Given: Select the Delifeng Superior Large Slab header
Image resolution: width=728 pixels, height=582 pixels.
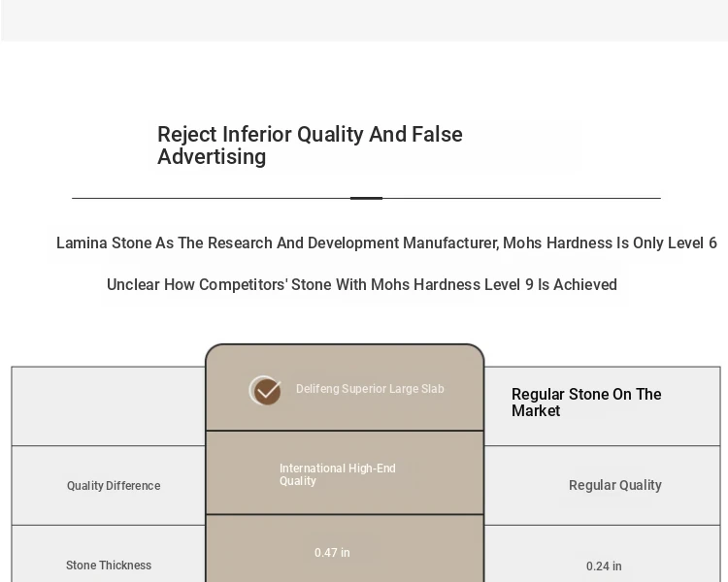Looking at the screenshot, I should tap(345, 388).
